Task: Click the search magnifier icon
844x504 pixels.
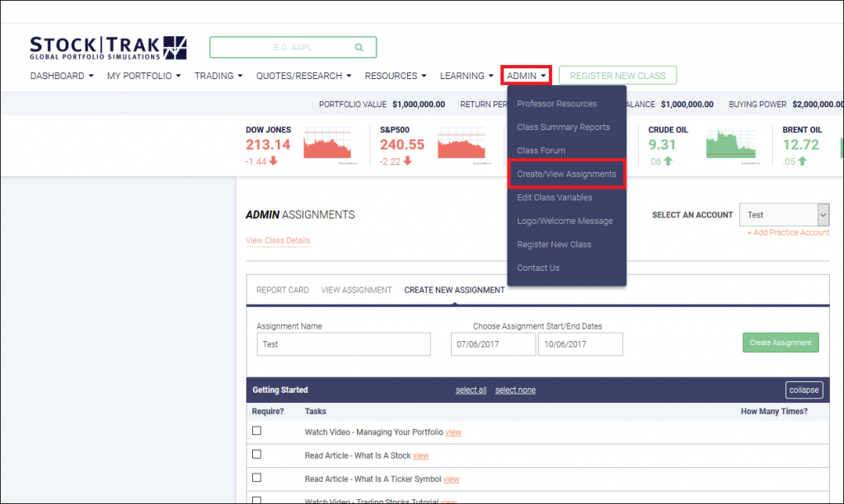Action: (x=359, y=47)
